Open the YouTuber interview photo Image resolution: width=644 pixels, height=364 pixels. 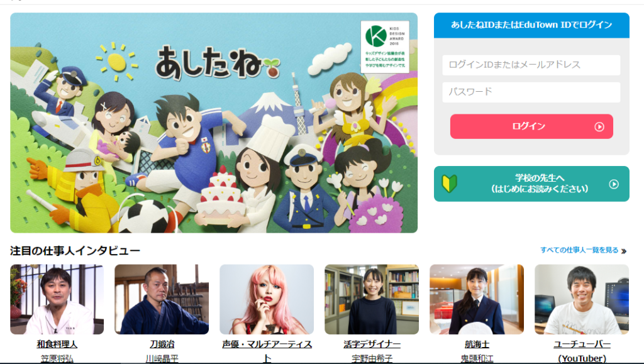[x=582, y=299]
